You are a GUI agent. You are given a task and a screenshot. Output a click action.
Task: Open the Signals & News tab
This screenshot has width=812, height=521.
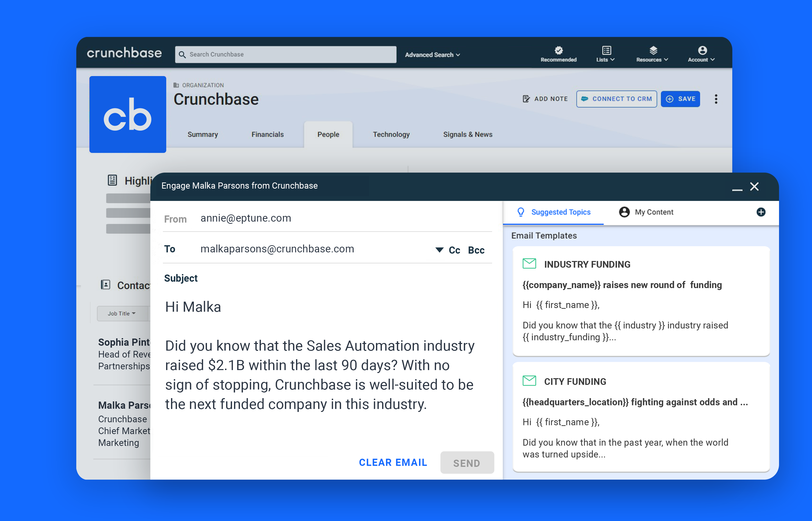(x=468, y=134)
